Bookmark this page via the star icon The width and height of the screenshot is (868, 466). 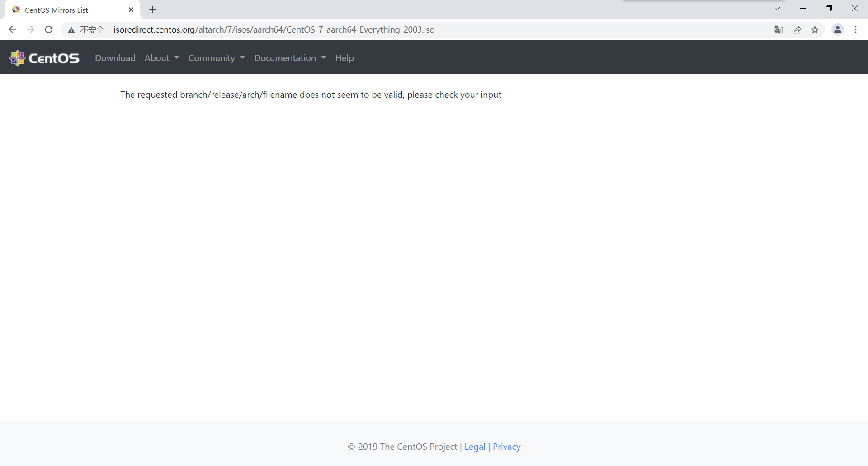click(x=815, y=29)
